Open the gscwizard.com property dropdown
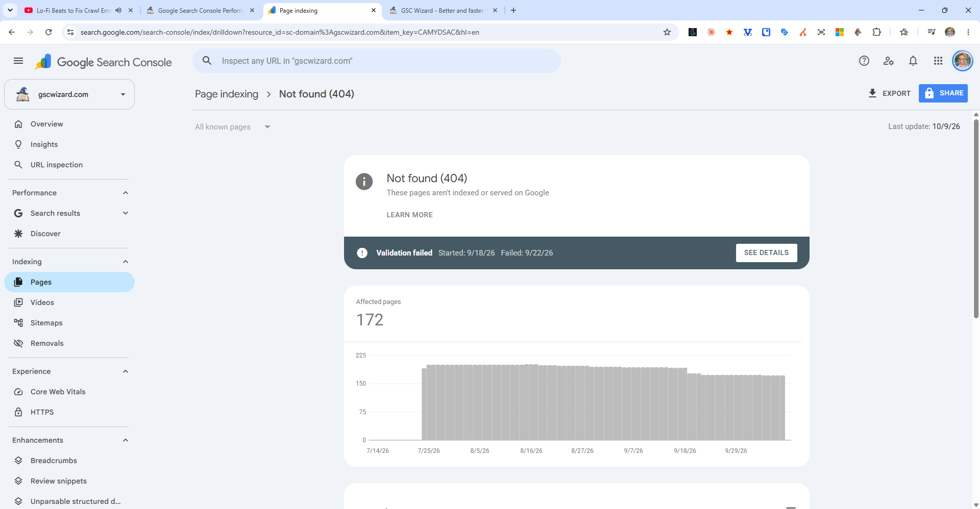Viewport: 980px width, 509px height. pos(69,94)
